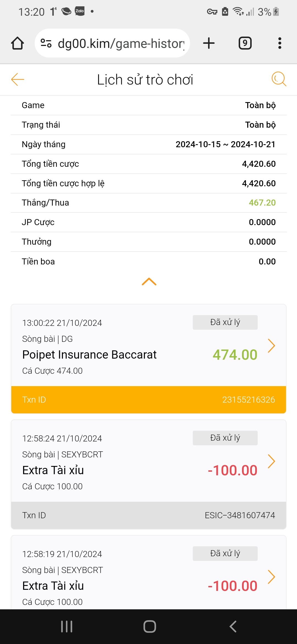Screen dimensions: 297x644
Task: Open a new browser tab
Action: [209, 43]
